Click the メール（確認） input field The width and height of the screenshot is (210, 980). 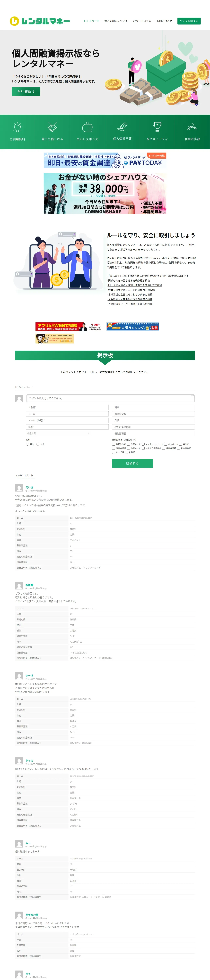coord(67,420)
